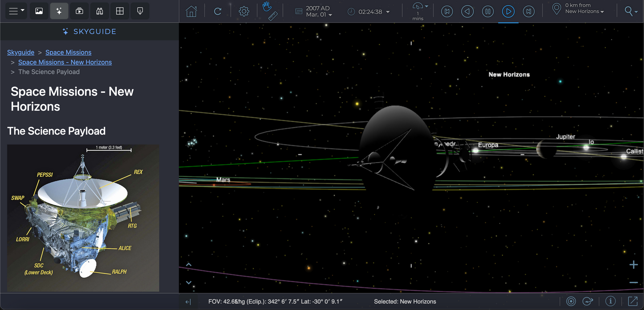Open the time dropdown showing 02:24:38
The image size is (644, 310).
[x=370, y=12]
